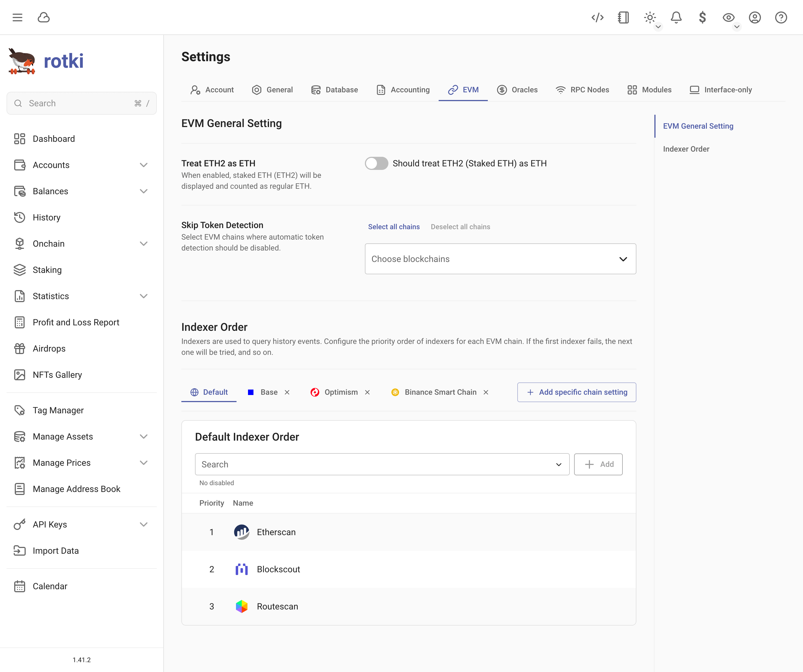
Task: Open the notes notebook icon
Action: (x=623, y=17)
